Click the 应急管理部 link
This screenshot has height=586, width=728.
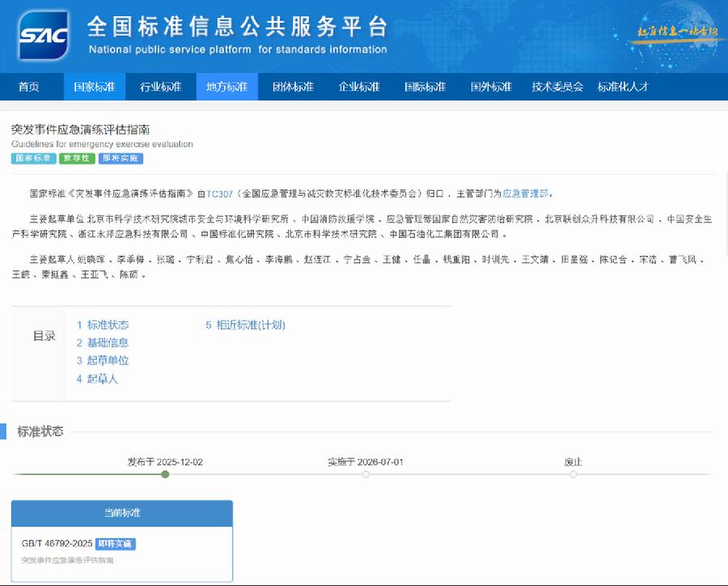click(x=527, y=193)
